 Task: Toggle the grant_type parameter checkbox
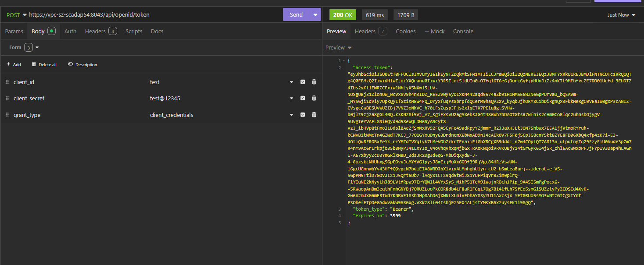tap(303, 115)
